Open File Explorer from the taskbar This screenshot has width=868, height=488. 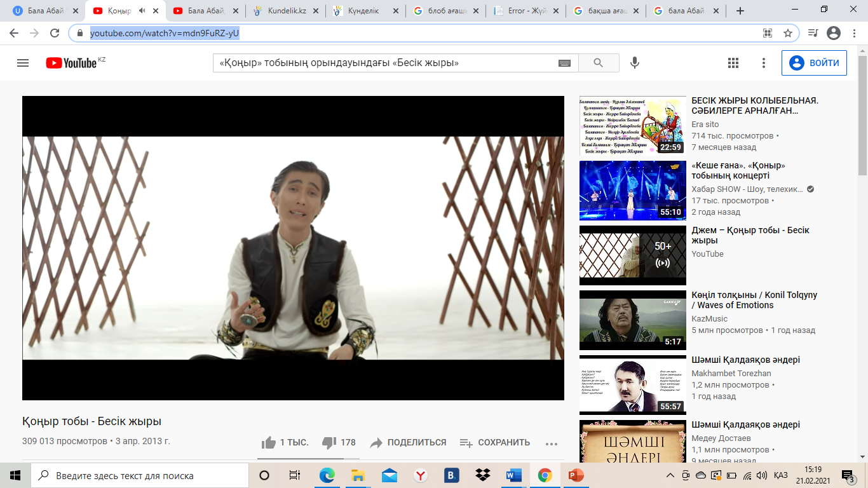coord(358,475)
